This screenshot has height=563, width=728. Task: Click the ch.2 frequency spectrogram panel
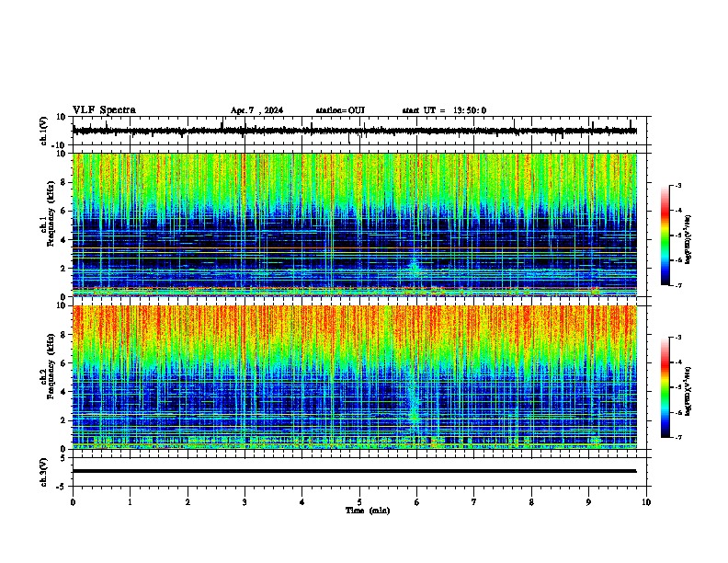[355, 377]
